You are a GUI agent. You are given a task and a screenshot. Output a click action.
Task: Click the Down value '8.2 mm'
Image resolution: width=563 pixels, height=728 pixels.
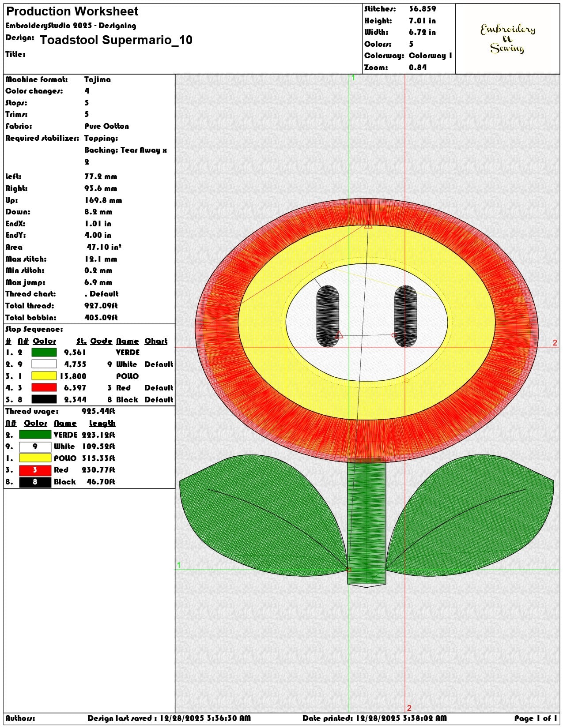coord(98,212)
